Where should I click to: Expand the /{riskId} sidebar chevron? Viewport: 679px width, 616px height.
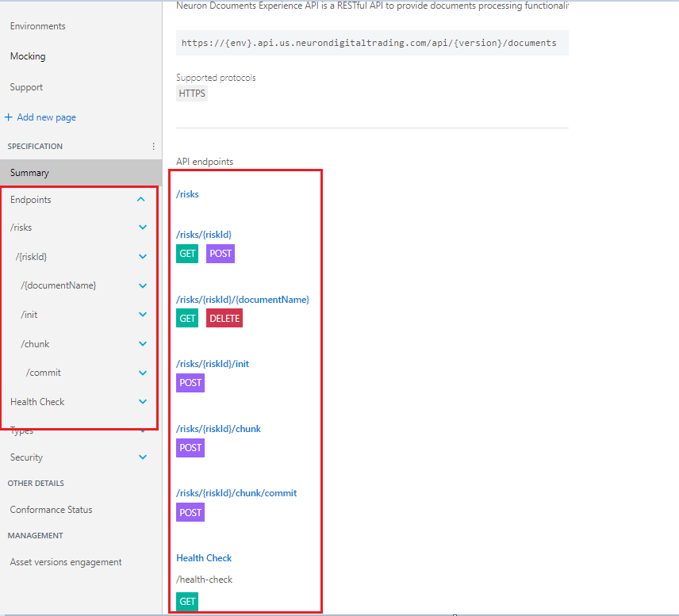point(143,257)
